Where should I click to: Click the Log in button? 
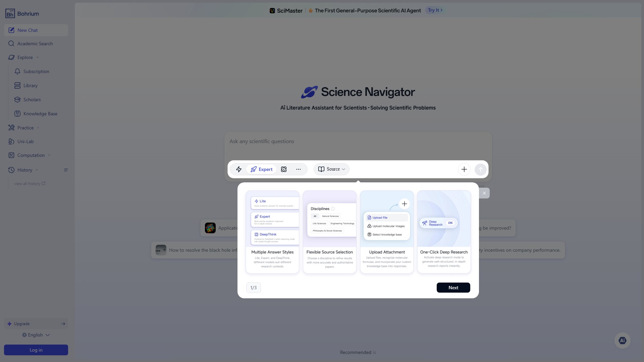point(36,350)
